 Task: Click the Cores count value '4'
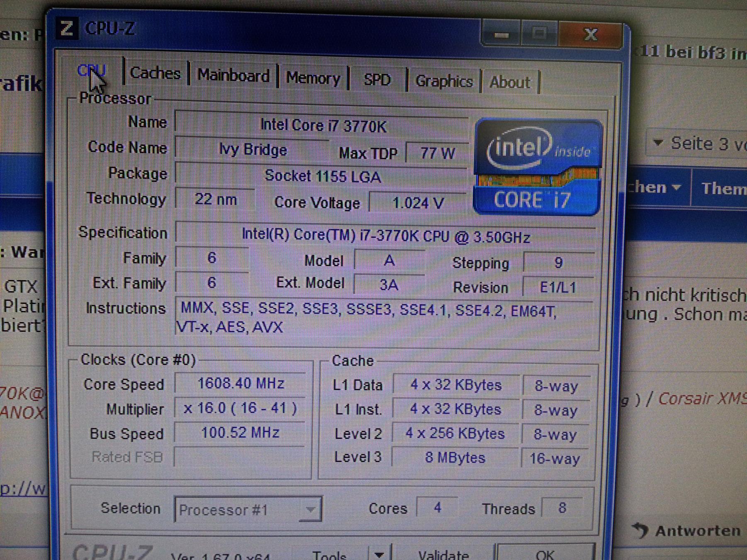point(437,507)
